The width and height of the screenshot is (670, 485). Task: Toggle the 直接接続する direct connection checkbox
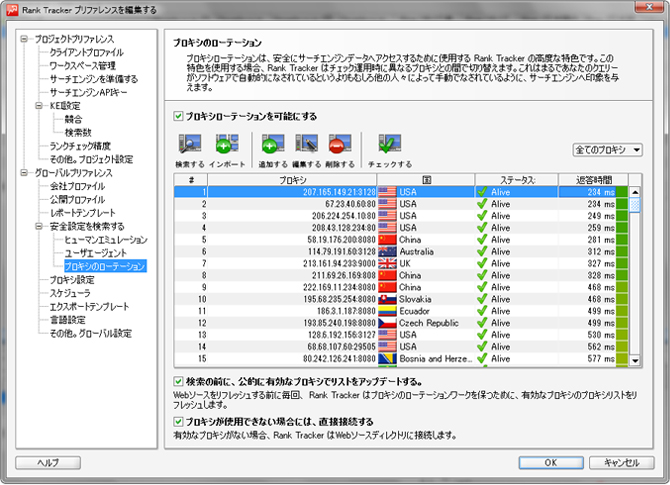coord(178,422)
